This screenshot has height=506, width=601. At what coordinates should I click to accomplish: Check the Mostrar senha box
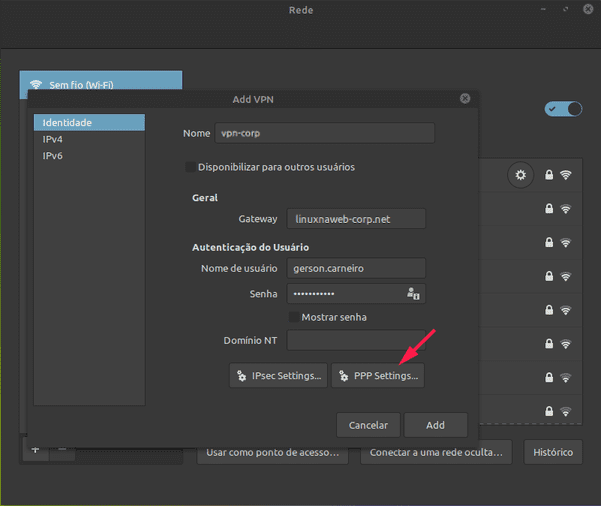pos(294,317)
